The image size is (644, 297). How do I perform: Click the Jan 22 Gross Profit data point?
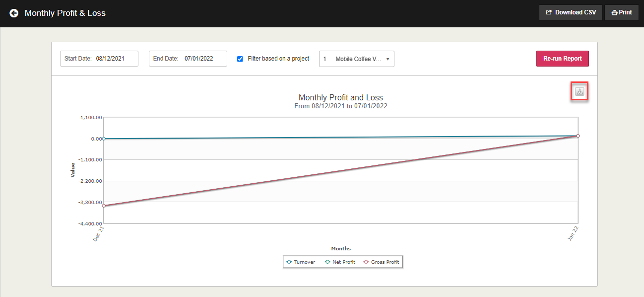578,136
